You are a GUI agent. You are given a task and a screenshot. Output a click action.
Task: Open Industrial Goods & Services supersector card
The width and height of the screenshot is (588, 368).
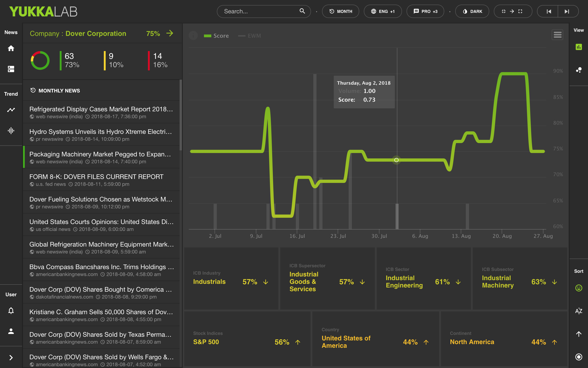pyautogui.click(x=327, y=279)
